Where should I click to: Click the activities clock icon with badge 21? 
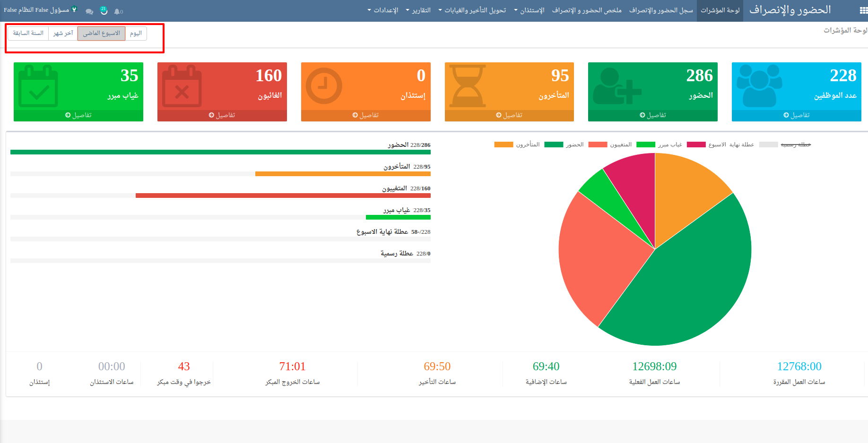tap(104, 10)
